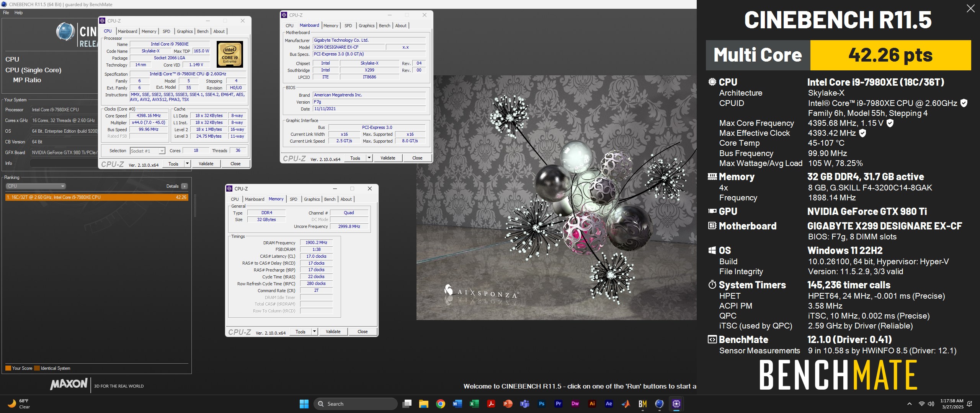Switch to Cinebench taskbar icon

[659, 404]
